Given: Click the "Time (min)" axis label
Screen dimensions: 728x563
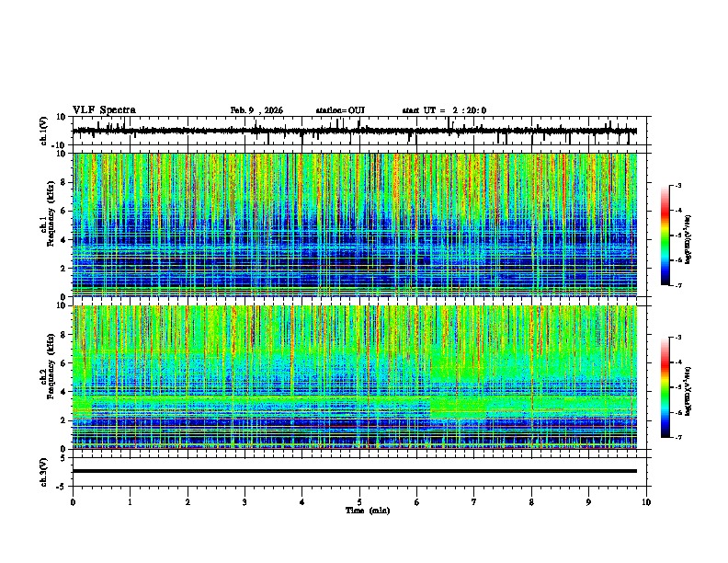Looking at the screenshot, I should coord(368,511).
